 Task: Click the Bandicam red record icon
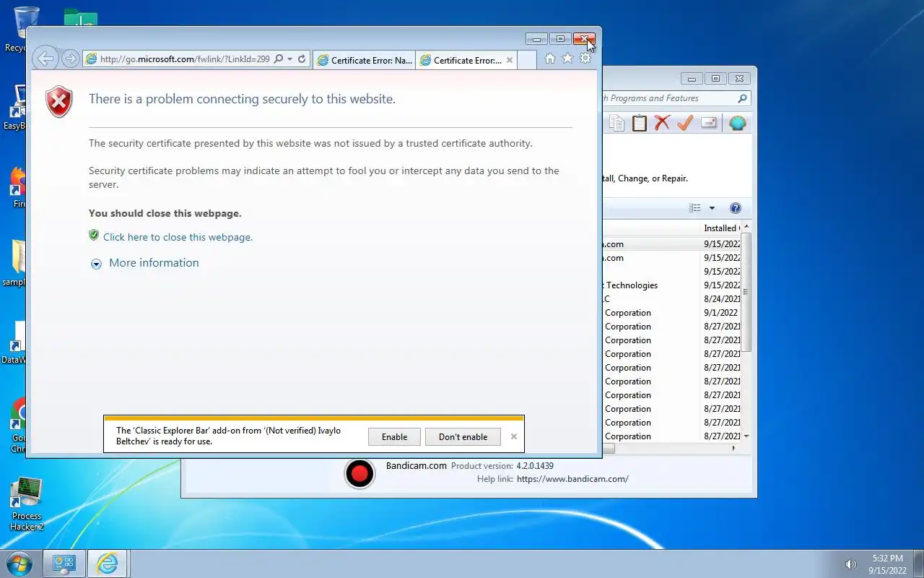click(x=359, y=474)
